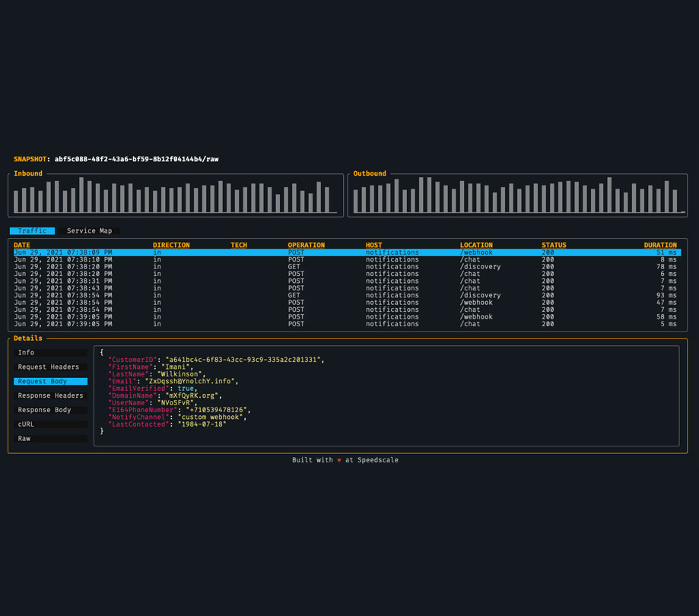This screenshot has width=699, height=616.
Task: Open the Response Headers section
Action: 50,395
